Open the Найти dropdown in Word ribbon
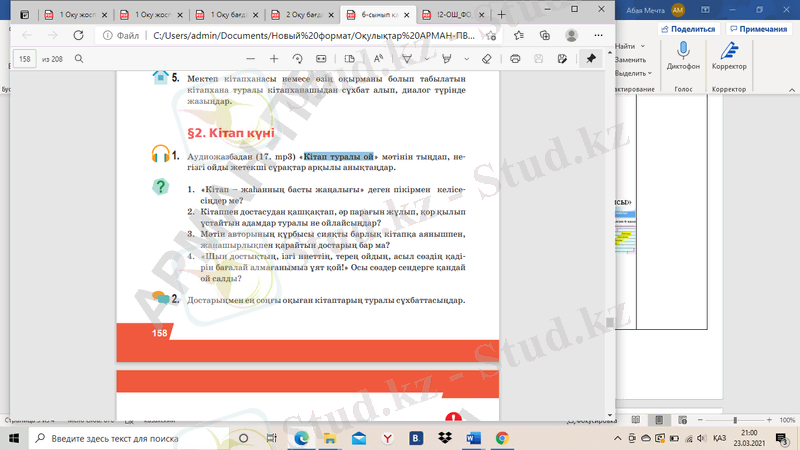 [627, 46]
